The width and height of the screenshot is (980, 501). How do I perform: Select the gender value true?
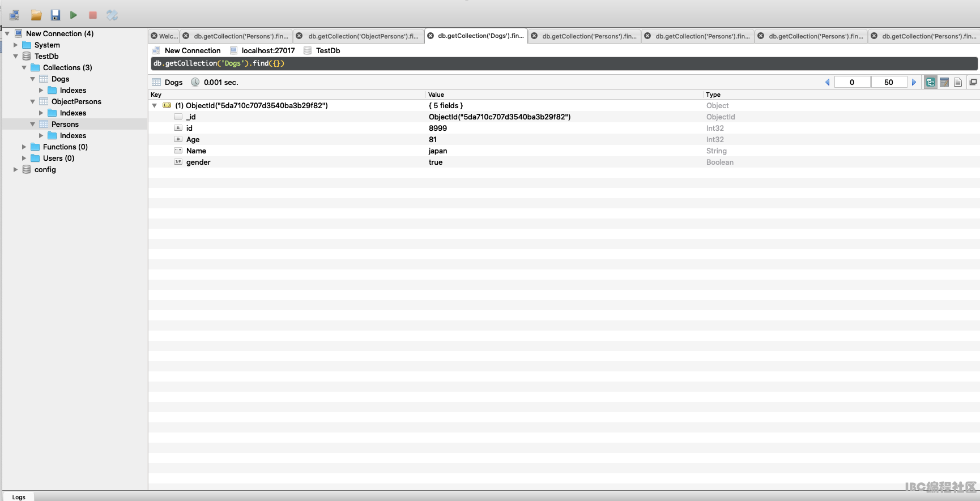click(436, 162)
